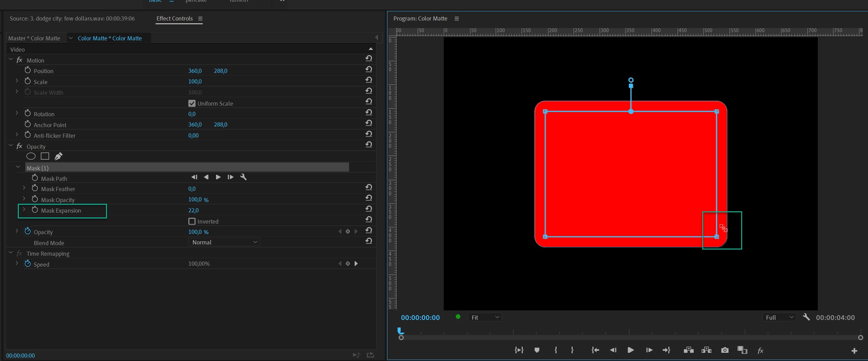Image resolution: width=868 pixels, height=361 pixels.
Task: Select the rectangle mask tool under Opacity
Action: click(x=45, y=156)
